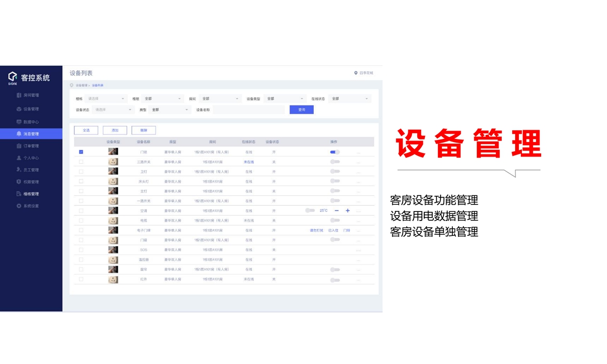Open 员工管理 menu item
The width and height of the screenshot is (607, 364).
click(31, 170)
